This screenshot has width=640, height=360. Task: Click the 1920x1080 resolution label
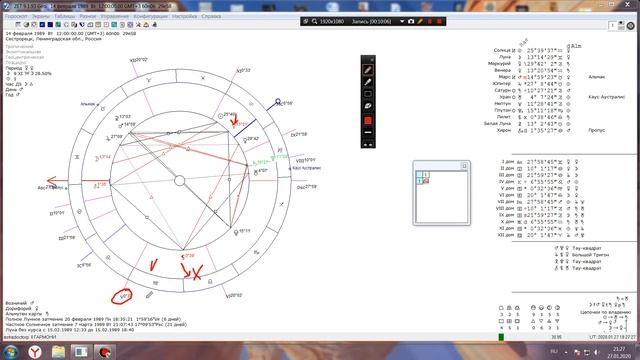tap(331, 21)
